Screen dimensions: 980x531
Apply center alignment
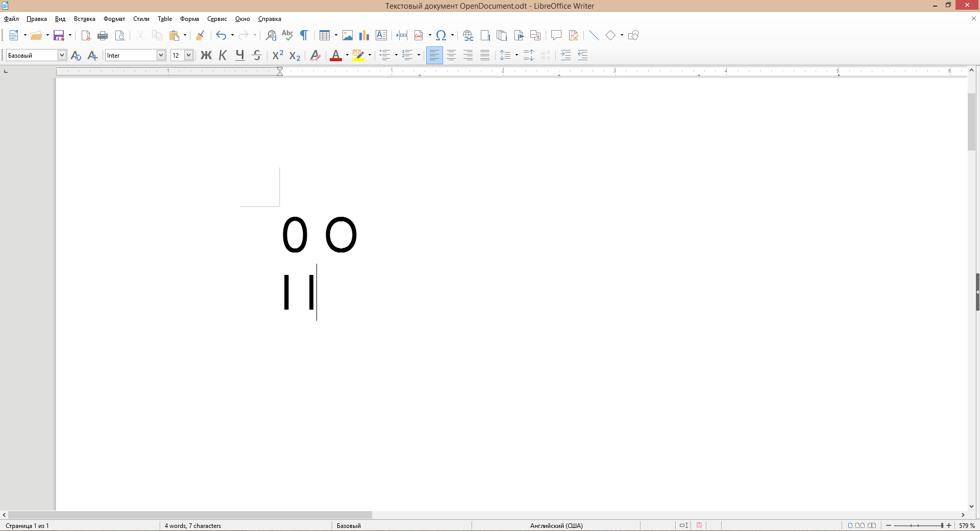451,55
